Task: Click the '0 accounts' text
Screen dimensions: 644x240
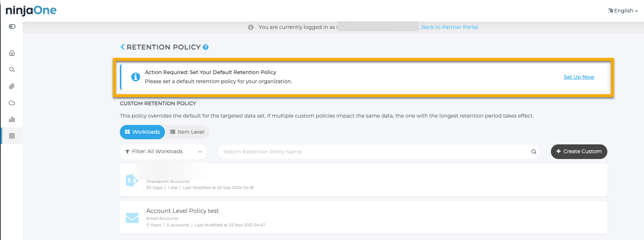Action: [x=178, y=225]
